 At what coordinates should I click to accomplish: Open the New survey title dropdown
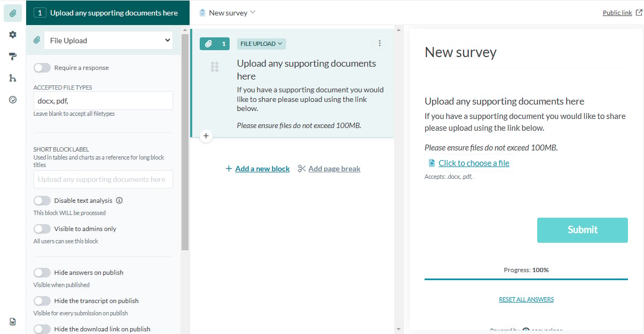[x=232, y=13]
